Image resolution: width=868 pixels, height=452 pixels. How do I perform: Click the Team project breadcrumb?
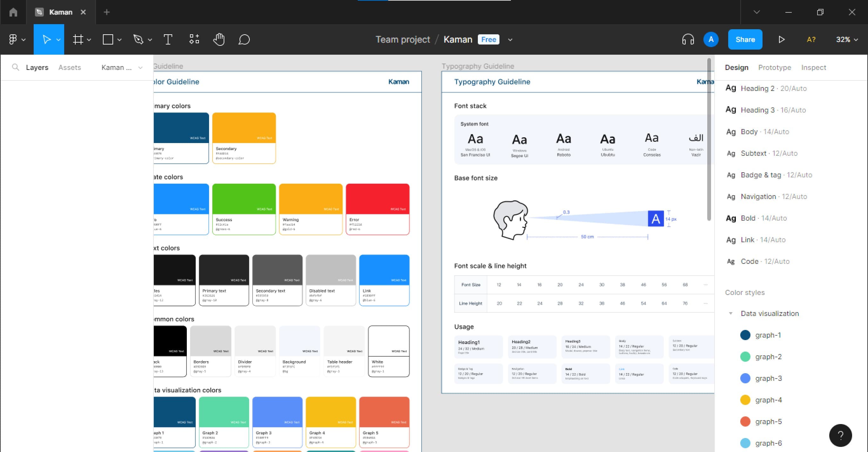tap(403, 39)
